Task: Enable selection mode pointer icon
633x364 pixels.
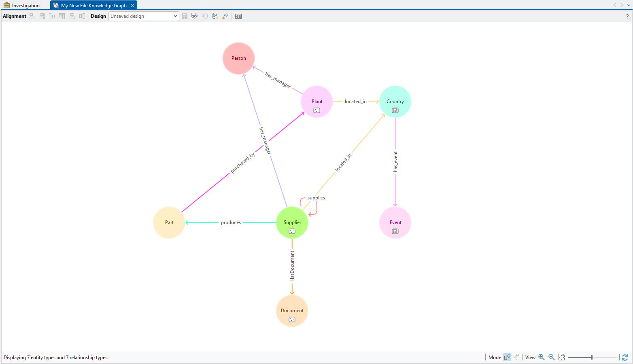Action: (507, 357)
